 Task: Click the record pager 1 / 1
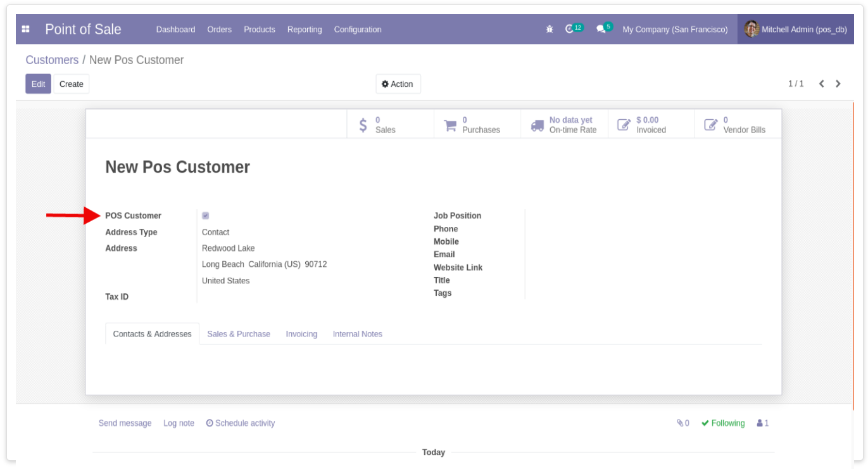(x=796, y=84)
